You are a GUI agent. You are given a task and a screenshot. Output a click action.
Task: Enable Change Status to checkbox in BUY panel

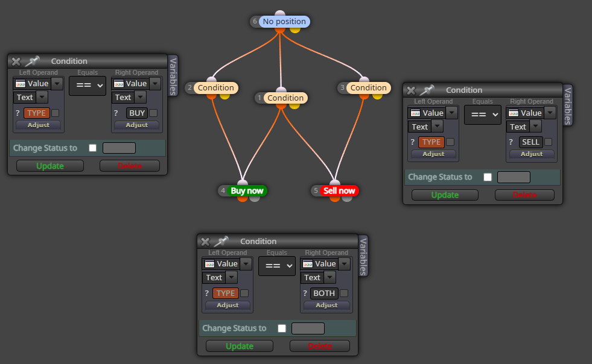click(x=92, y=148)
